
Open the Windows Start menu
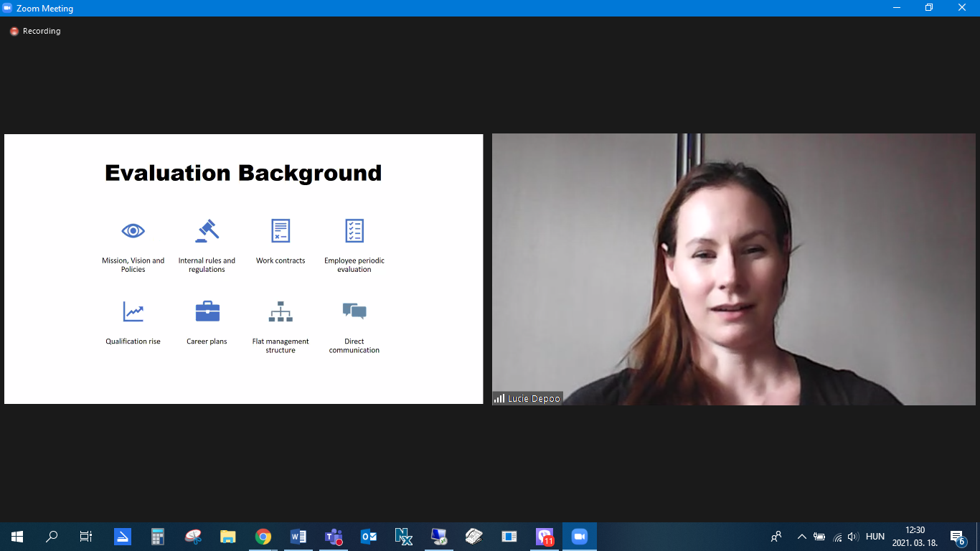[17, 537]
